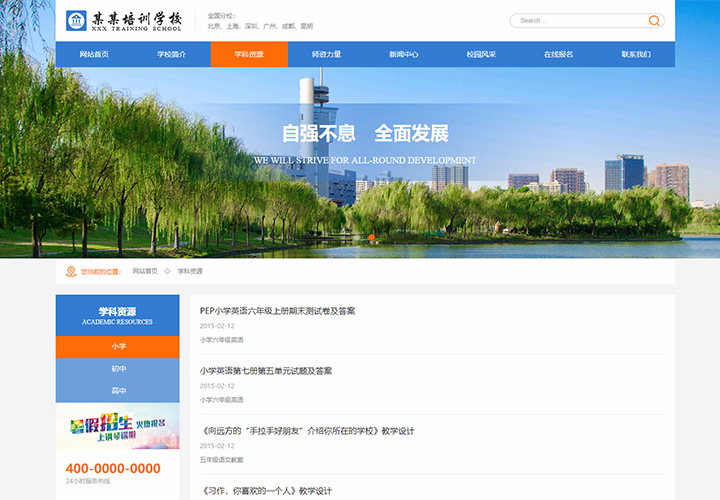720x500 pixels.
Task: Open the 《向远方的"手拉手好朋友"...》教学设计 article
Action: pos(307,431)
